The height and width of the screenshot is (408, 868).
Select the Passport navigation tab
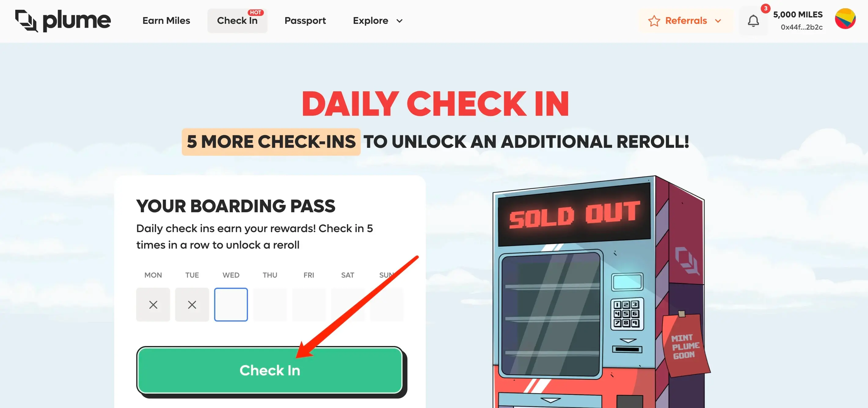[x=305, y=20]
